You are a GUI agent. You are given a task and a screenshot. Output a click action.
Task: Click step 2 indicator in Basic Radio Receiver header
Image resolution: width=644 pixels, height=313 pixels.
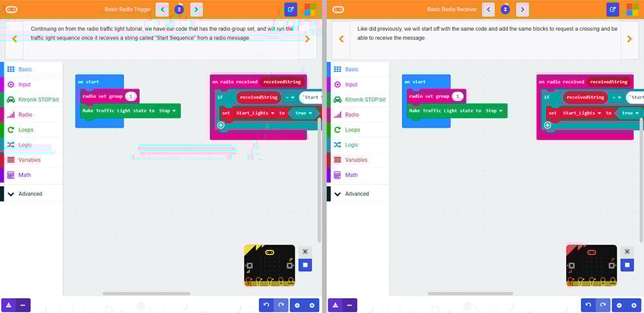[x=506, y=10]
